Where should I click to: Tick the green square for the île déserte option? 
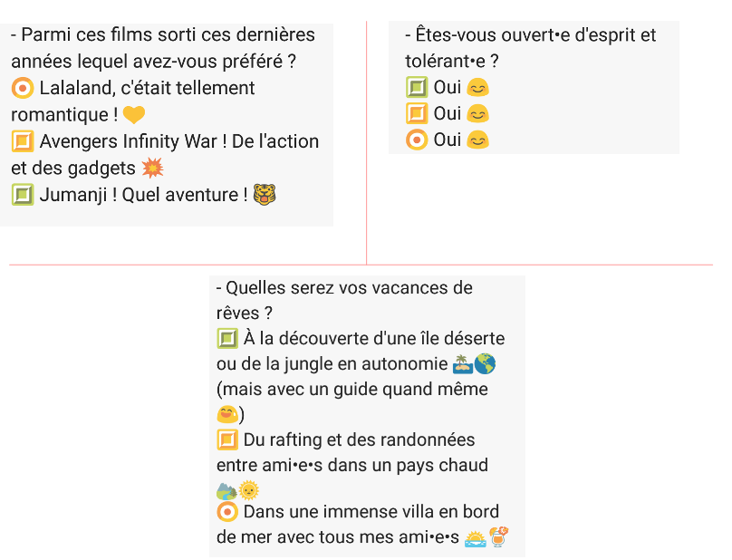tap(227, 339)
